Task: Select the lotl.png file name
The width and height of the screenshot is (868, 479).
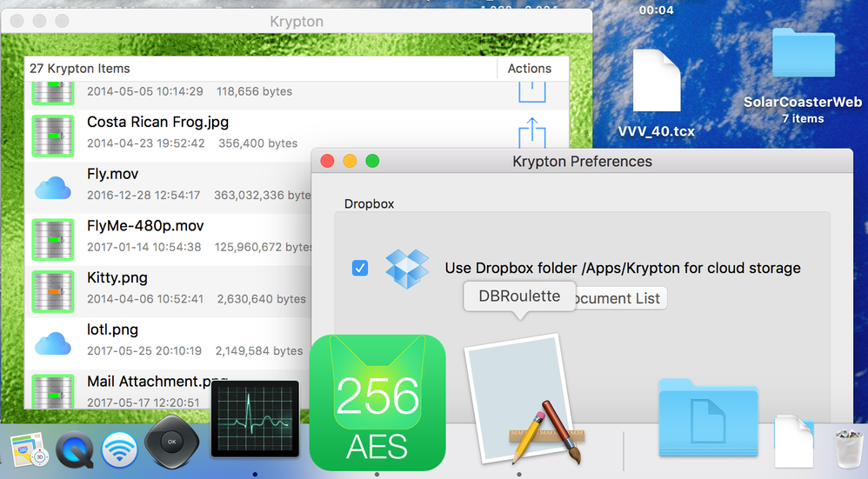Action: (x=112, y=329)
